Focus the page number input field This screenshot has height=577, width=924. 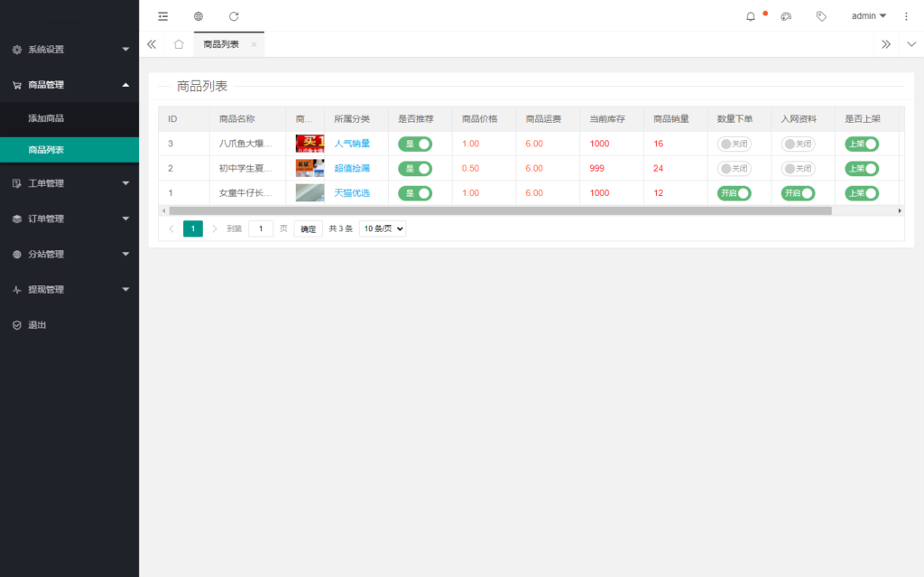point(261,229)
